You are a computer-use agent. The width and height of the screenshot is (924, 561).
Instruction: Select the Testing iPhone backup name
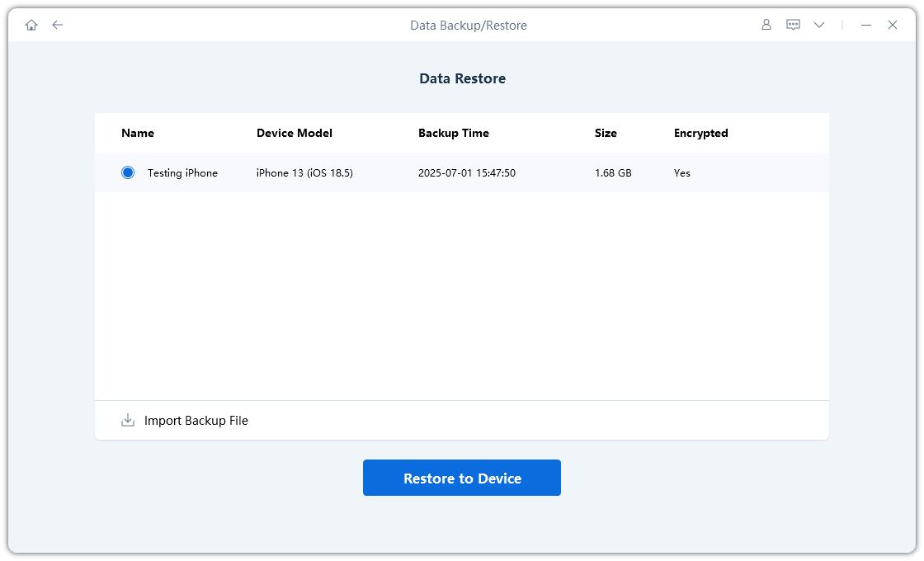pyautogui.click(x=182, y=173)
